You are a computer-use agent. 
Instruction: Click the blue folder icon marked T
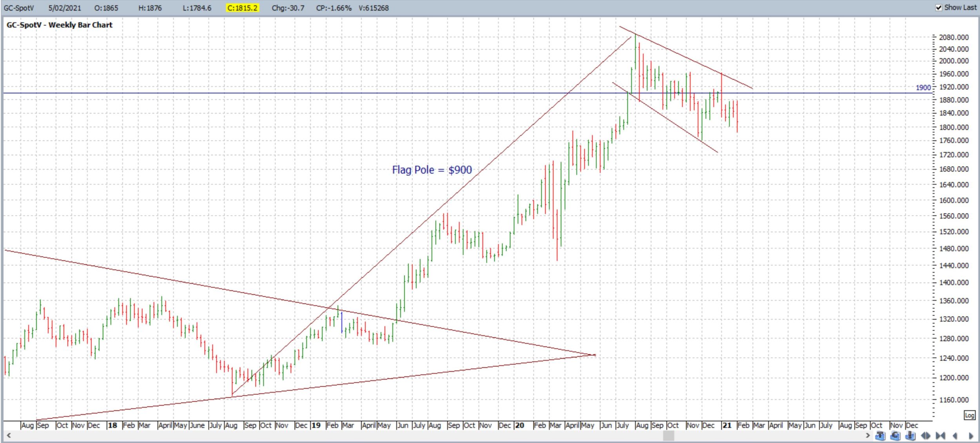pos(880,436)
